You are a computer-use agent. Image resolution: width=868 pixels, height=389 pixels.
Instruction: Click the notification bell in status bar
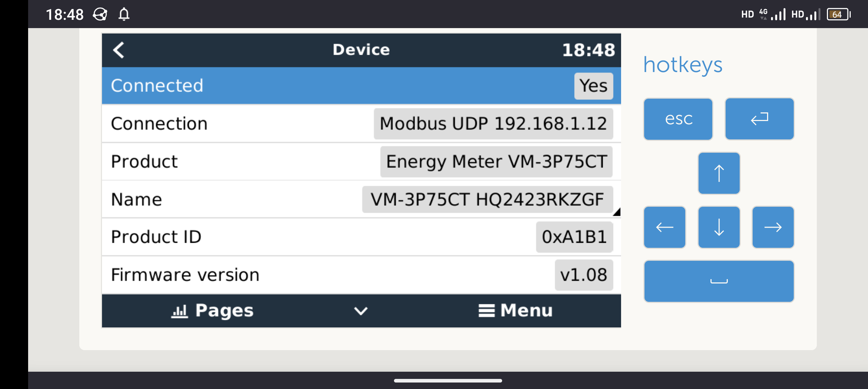124,14
